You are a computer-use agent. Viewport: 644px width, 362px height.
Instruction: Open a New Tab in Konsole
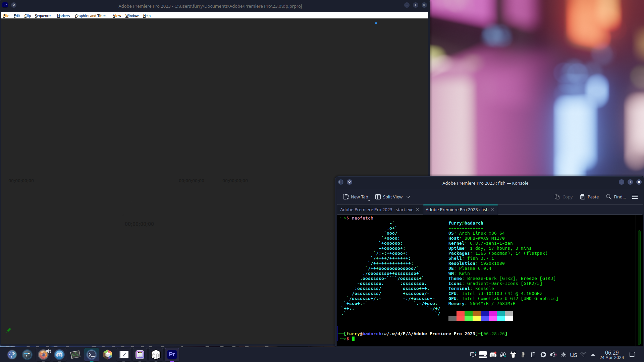click(356, 197)
